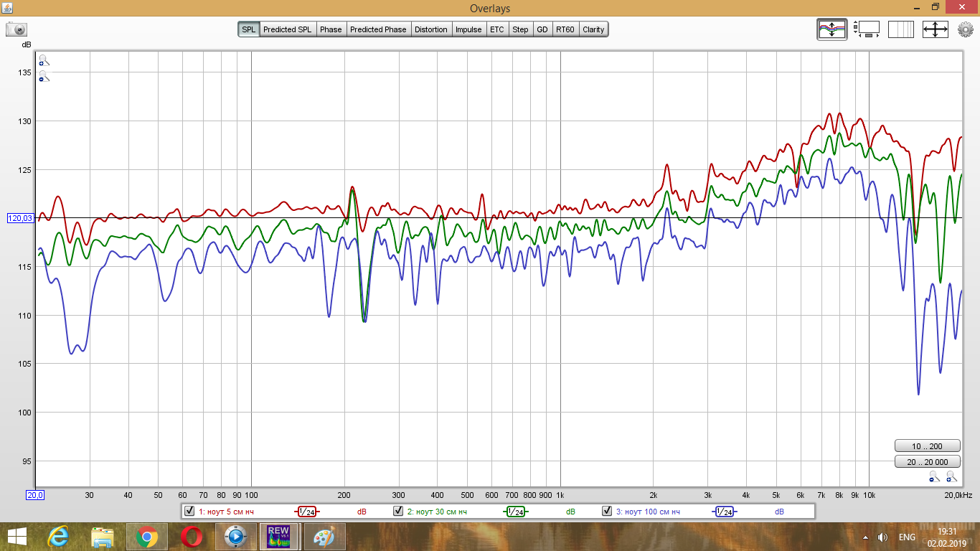Click the upper vertical zoom magnifier, top-left of graph
Screen dimensions: 980x551
(44, 60)
